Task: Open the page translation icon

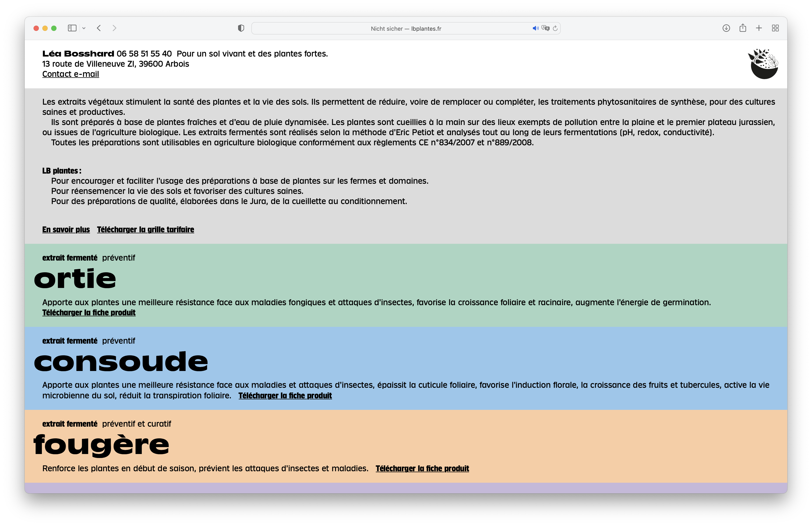Action: pyautogui.click(x=545, y=28)
